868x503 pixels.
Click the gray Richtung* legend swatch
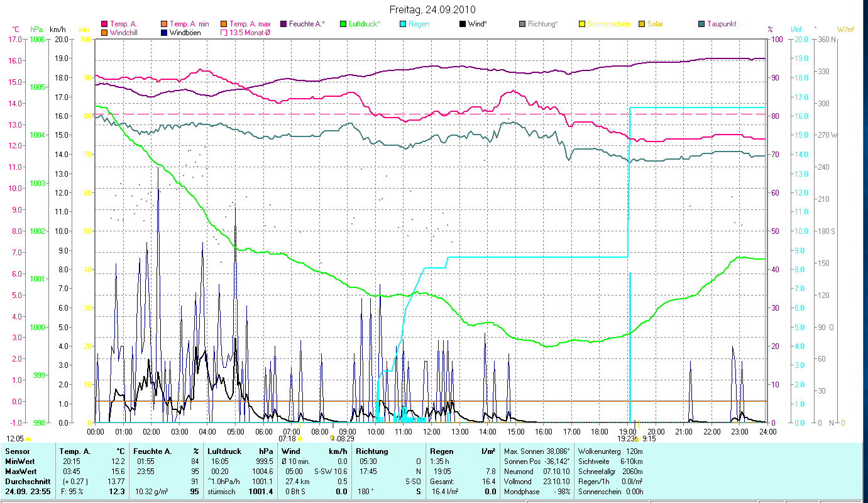click(522, 24)
